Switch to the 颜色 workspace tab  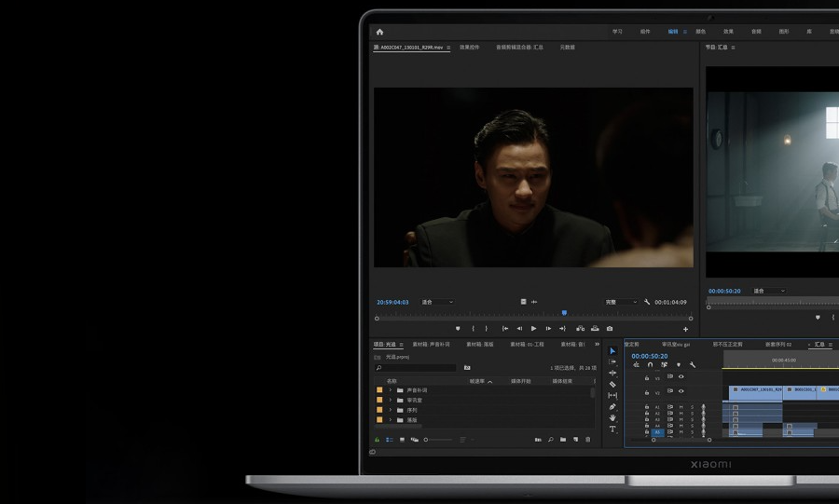pyautogui.click(x=700, y=32)
